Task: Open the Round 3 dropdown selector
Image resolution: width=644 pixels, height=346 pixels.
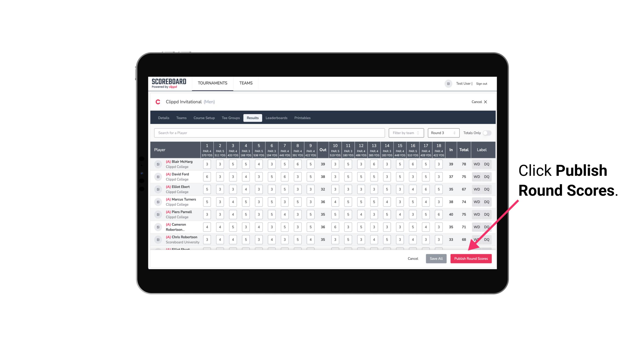Action: click(442, 132)
